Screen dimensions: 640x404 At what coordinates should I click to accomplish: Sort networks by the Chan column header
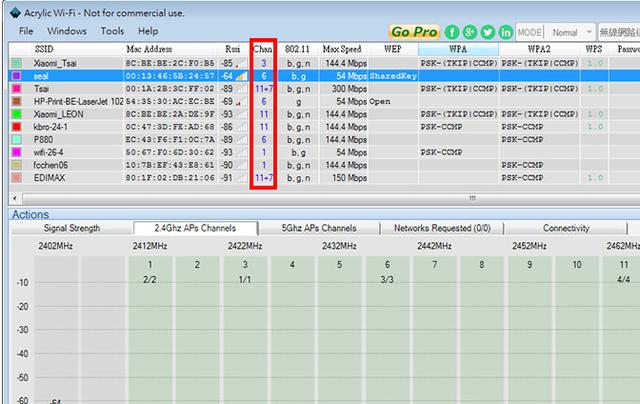pos(263,48)
